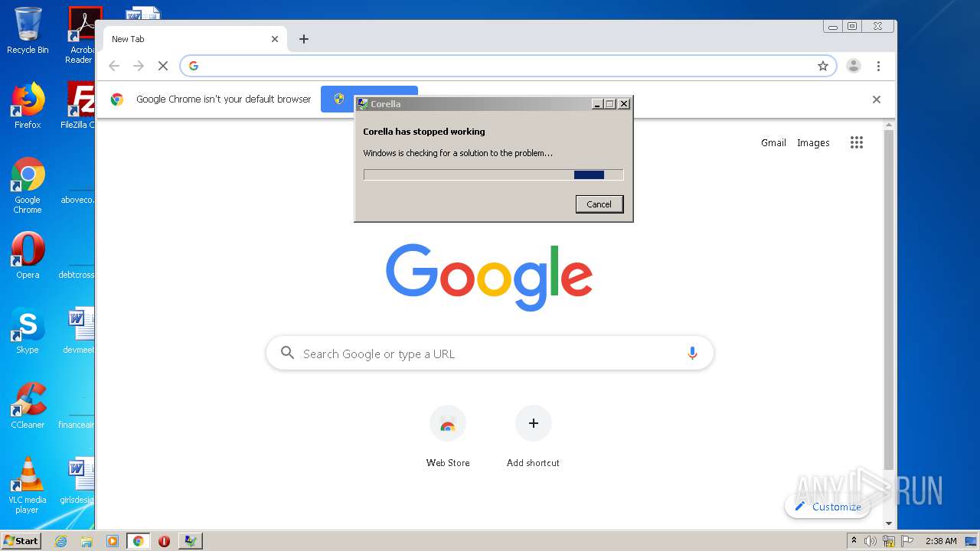Select the Acrobat Reader desktop icon

point(80,35)
